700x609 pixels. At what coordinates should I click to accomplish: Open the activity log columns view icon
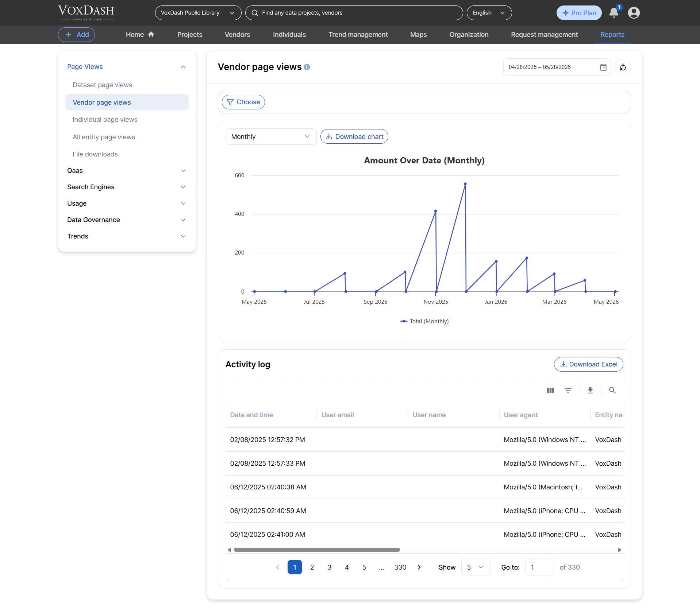pos(550,390)
